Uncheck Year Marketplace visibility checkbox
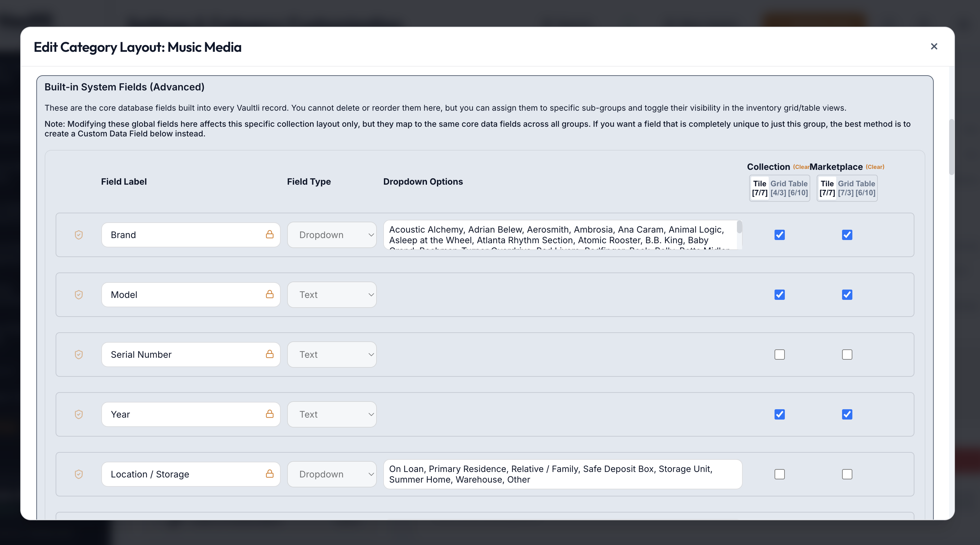Viewport: 980px width, 545px height. coord(847,414)
